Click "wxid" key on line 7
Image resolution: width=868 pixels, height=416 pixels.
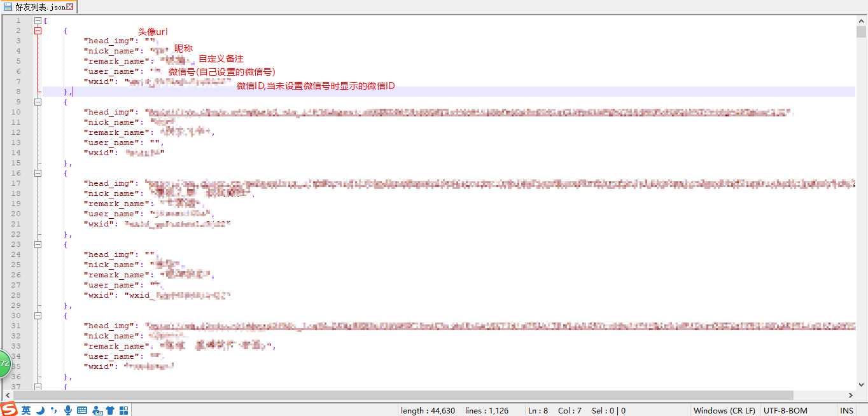[99, 81]
